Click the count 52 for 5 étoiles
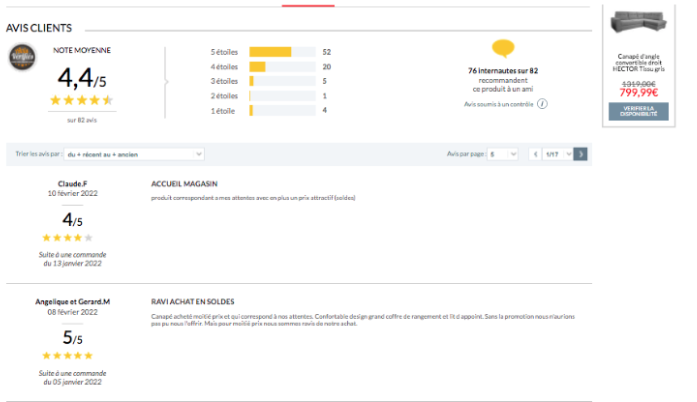The image size is (697, 402). click(327, 52)
